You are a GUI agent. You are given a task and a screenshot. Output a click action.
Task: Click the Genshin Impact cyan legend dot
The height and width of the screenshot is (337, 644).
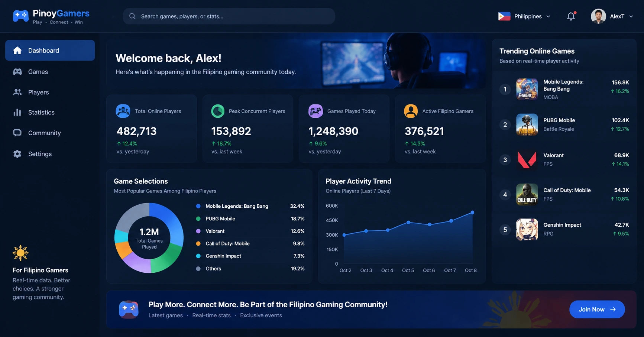[x=198, y=256]
